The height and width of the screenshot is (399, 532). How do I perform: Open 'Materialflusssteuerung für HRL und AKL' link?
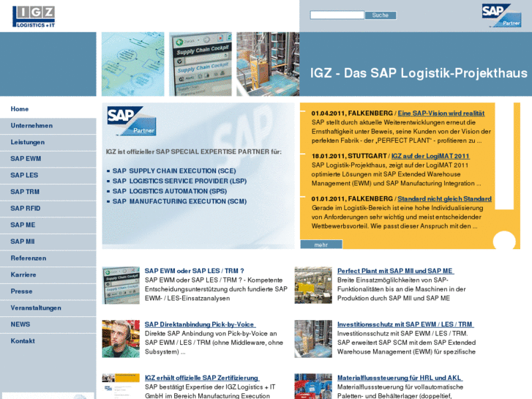(x=400, y=378)
